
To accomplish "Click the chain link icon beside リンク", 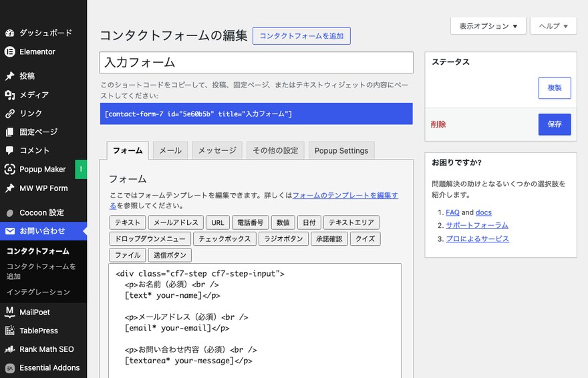I will coord(10,113).
